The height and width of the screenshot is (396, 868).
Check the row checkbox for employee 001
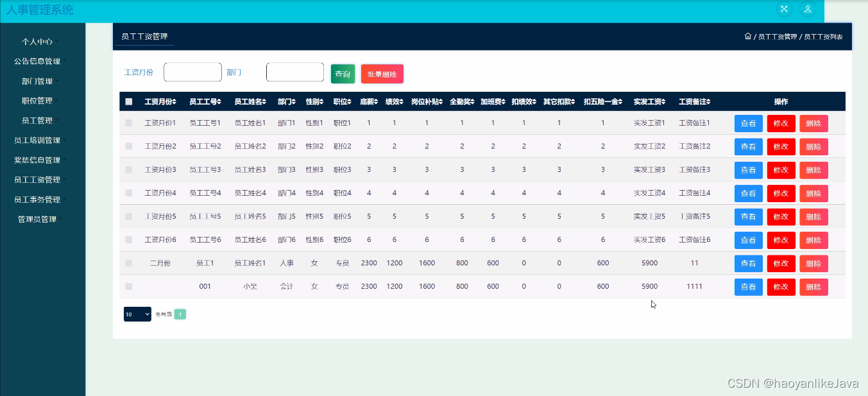(x=129, y=286)
